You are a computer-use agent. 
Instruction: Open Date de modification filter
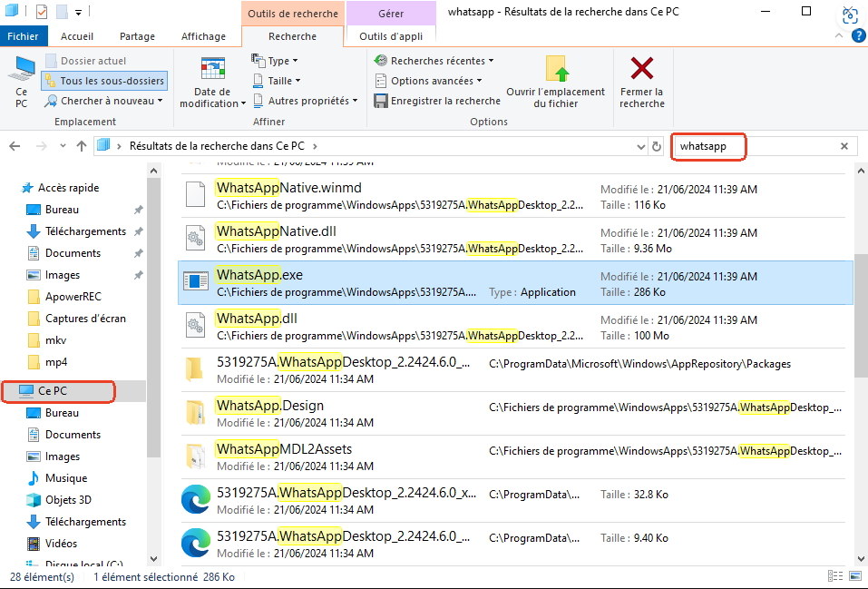coord(212,82)
